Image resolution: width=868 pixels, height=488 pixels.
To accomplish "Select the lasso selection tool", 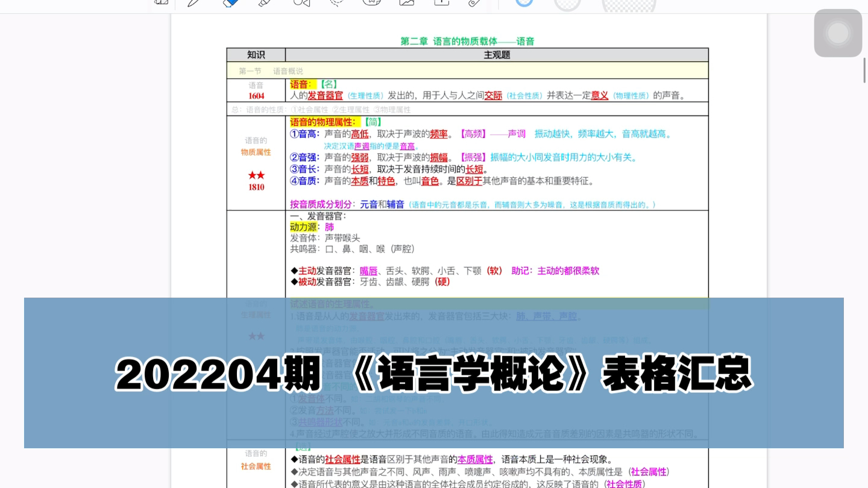I will [337, 2].
